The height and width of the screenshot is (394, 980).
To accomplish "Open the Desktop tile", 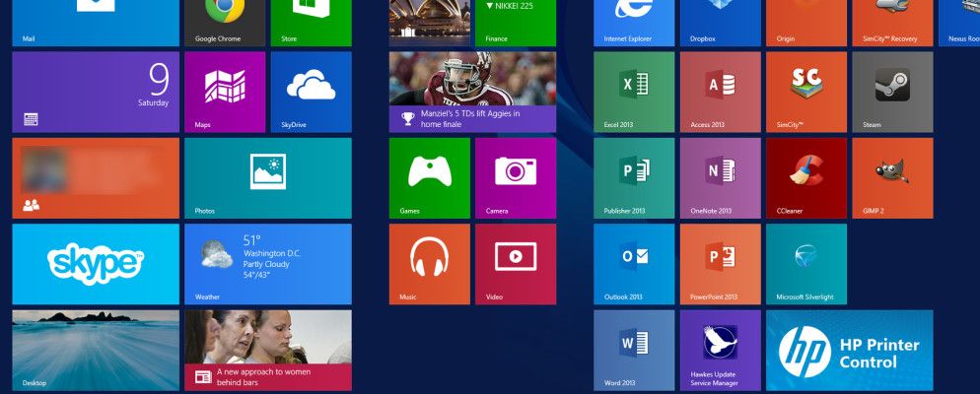I will [96, 351].
